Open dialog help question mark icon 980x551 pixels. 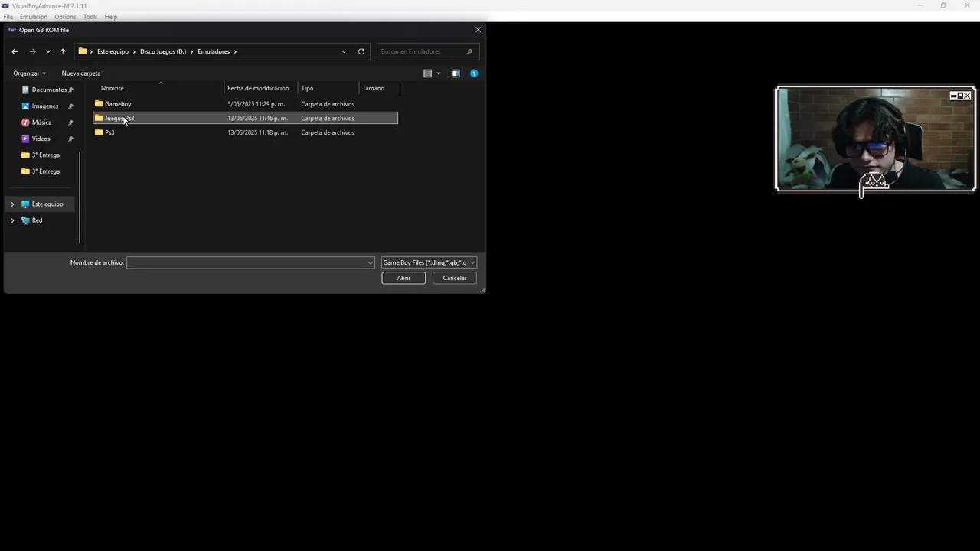(474, 73)
